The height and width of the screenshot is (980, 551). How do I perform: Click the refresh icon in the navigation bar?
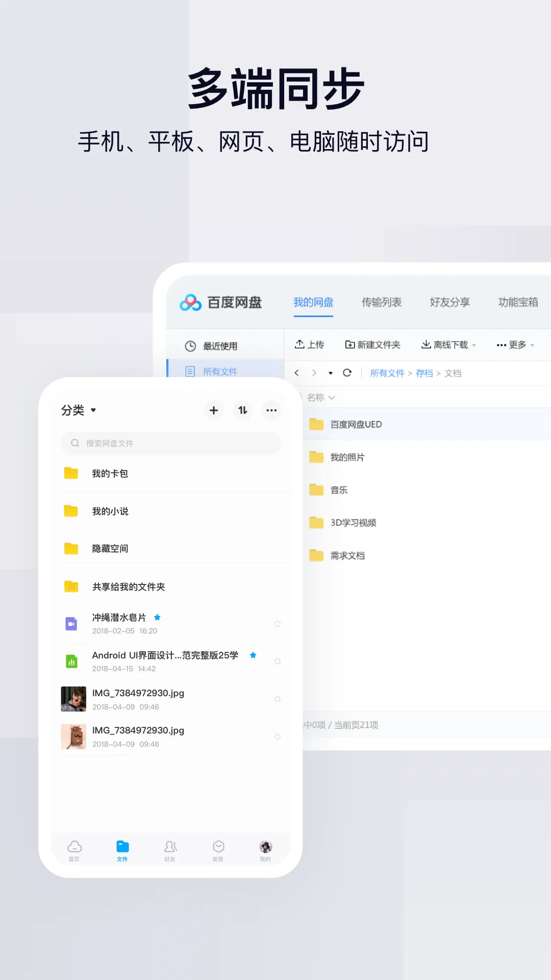pos(347,373)
